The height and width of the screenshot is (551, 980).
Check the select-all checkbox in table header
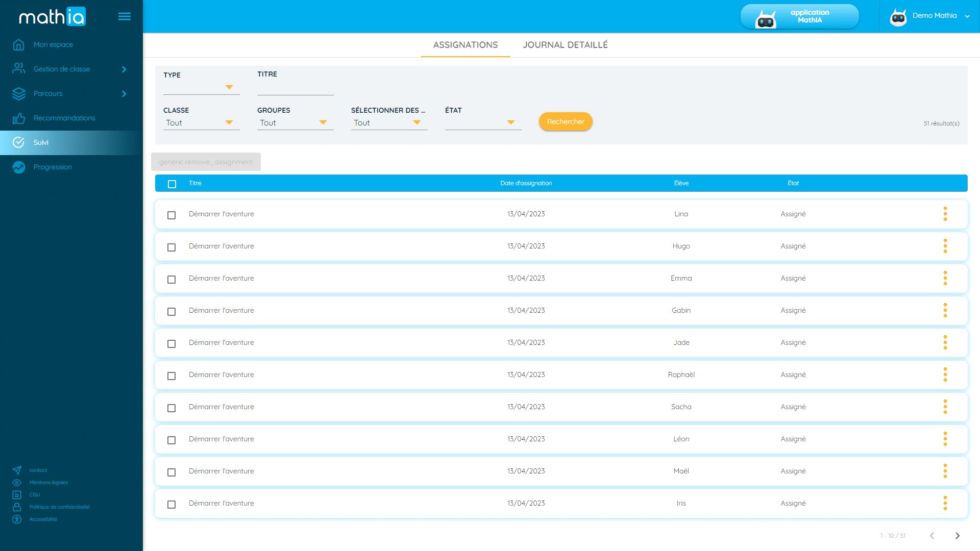click(172, 184)
